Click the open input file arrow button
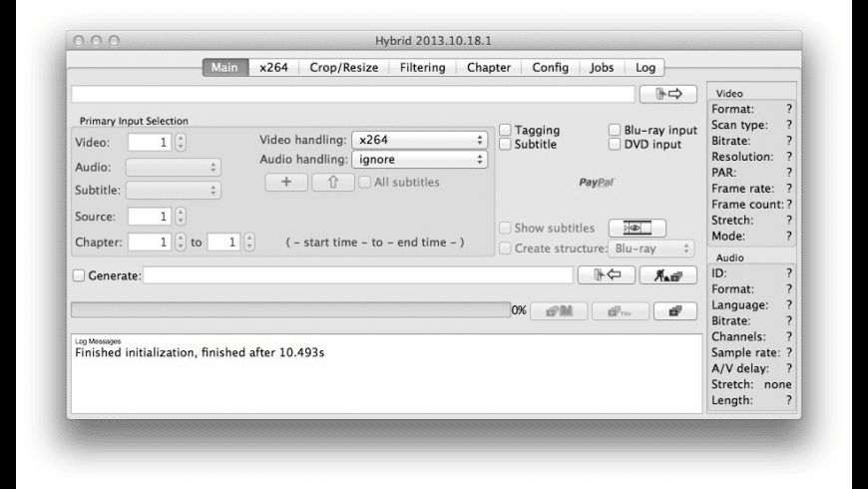This screenshot has width=868, height=489. 668,94
